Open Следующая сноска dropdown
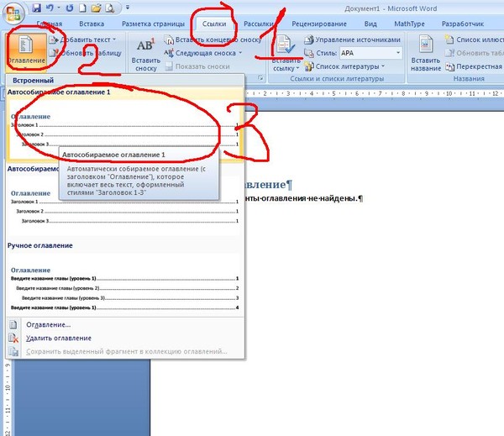Image resolution: width=504 pixels, height=436 pixels. coord(202,53)
